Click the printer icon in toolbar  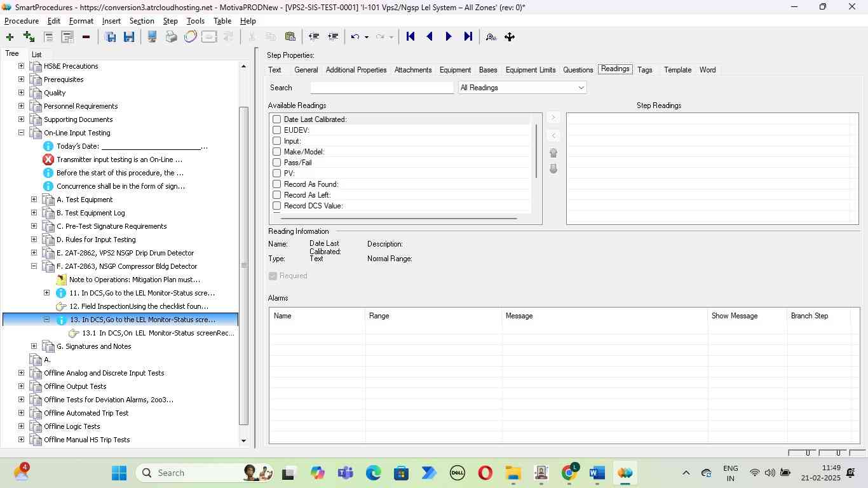[171, 37]
